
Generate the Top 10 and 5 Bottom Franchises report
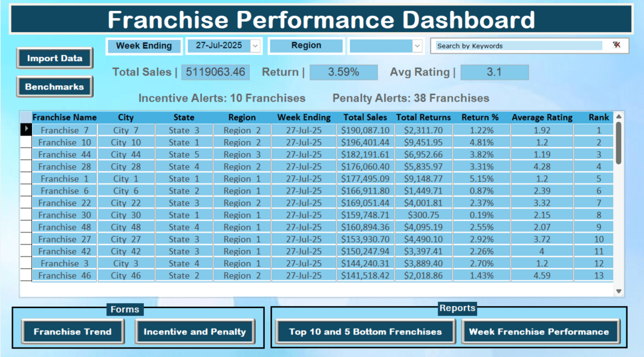click(365, 332)
